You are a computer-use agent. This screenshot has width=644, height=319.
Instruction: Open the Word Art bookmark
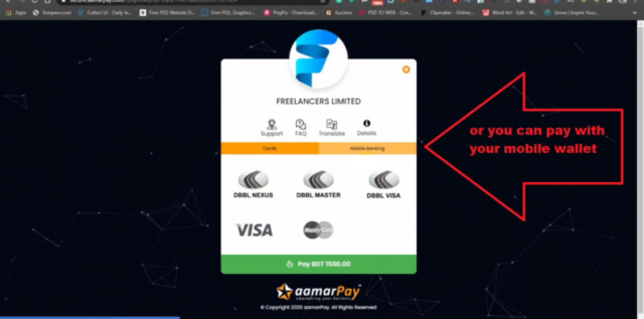(x=510, y=13)
